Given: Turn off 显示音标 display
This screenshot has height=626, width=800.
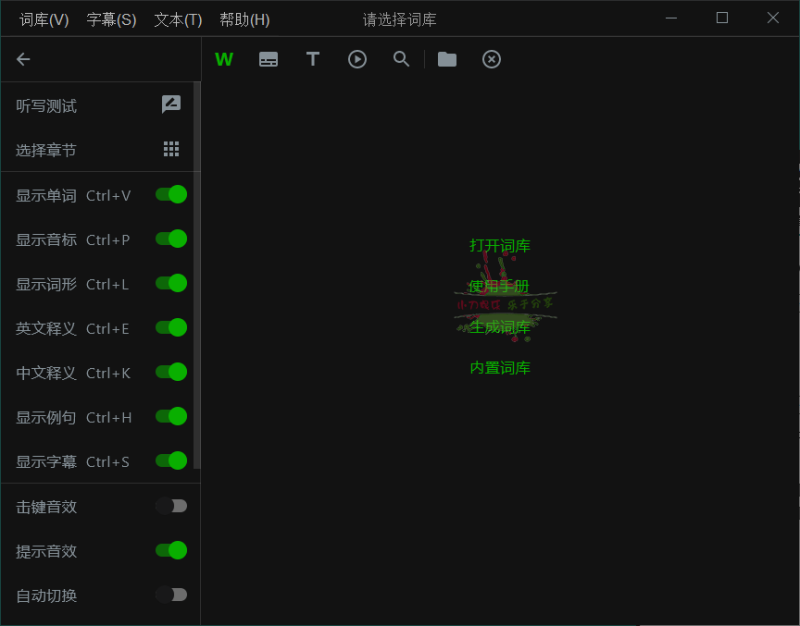Looking at the screenshot, I should (170, 239).
